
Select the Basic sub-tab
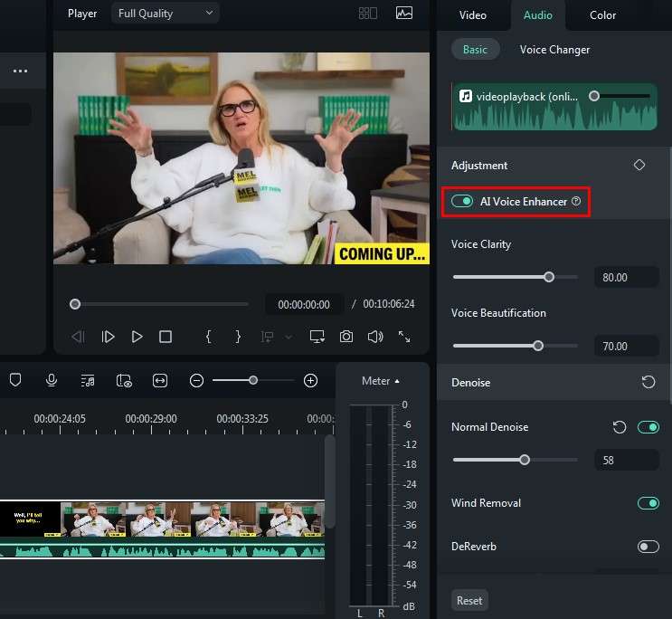[x=476, y=50]
